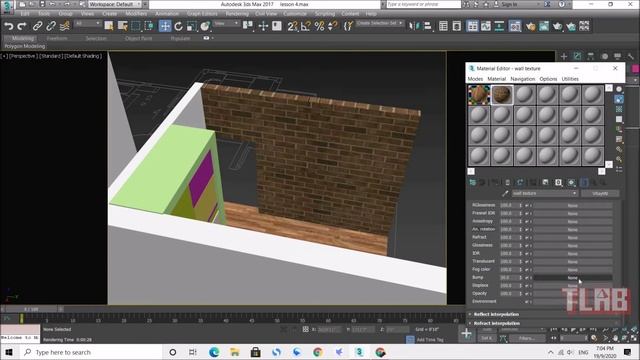This screenshot has width=640, height=360.
Task: Toggle the Bump map checkbox
Action: tap(527, 278)
